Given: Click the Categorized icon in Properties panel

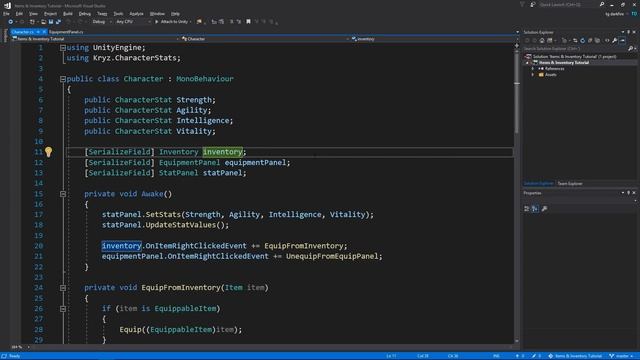Looking at the screenshot, I should click(x=527, y=209).
